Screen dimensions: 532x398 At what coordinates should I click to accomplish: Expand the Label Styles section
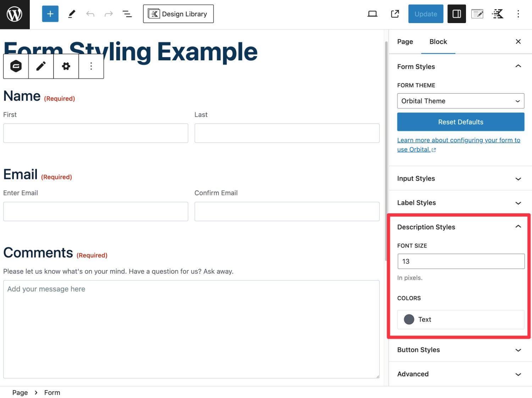tap(460, 203)
